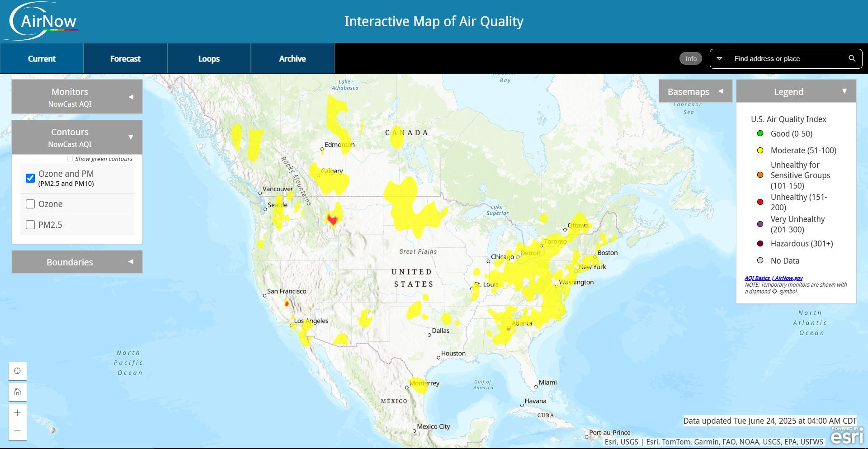868x449 pixels.
Task: Click the Unhealthy red legend dot
Action: click(760, 202)
